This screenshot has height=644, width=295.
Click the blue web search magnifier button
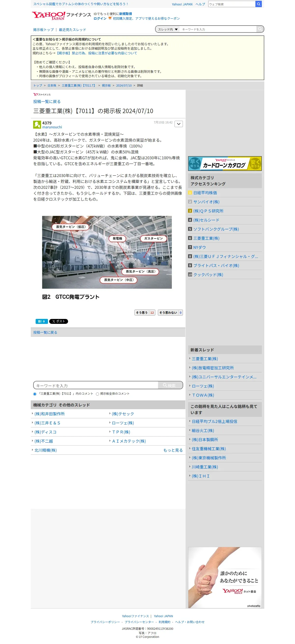259,4
